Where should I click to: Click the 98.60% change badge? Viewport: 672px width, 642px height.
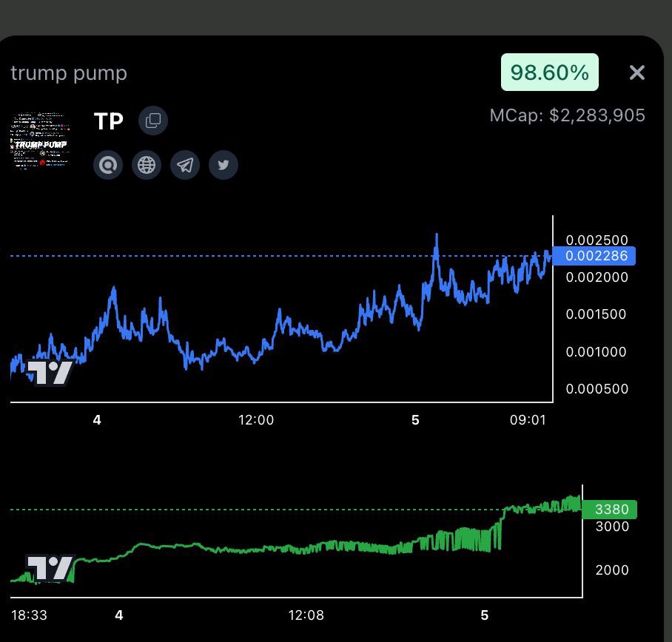click(x=550, y=72)
